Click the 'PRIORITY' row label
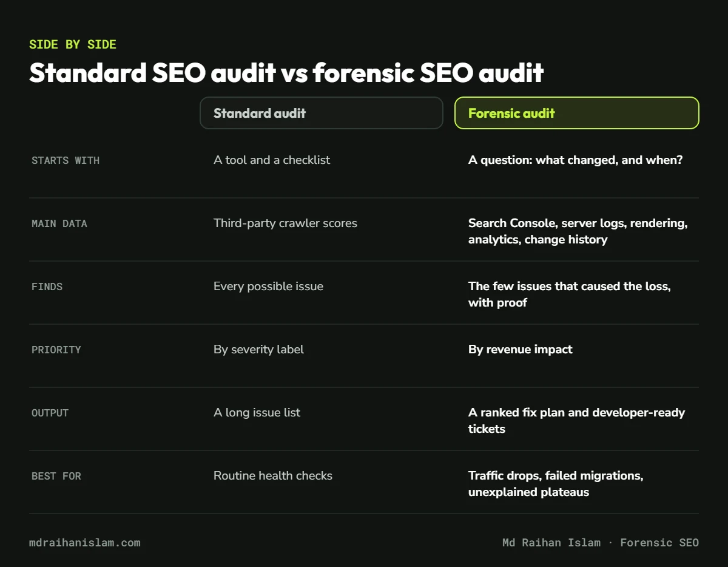This screenshot has height=567, width=728. pos(56,350)
